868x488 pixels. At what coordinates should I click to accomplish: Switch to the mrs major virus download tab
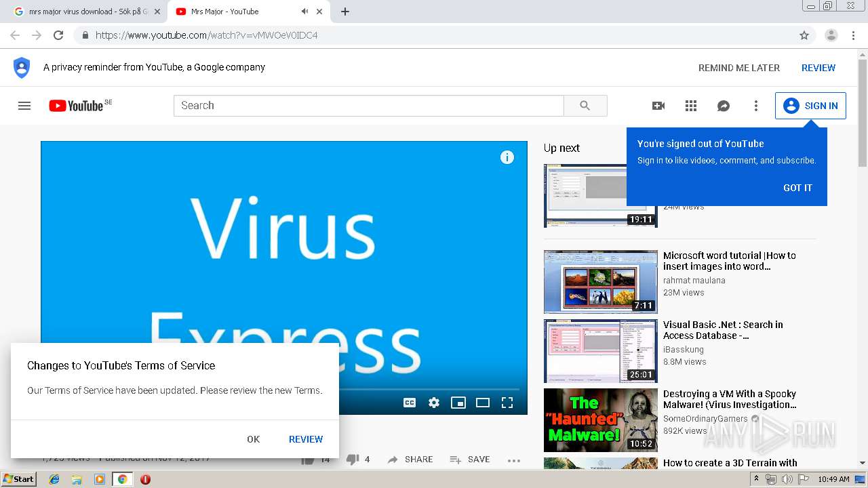tap(86, 12)
